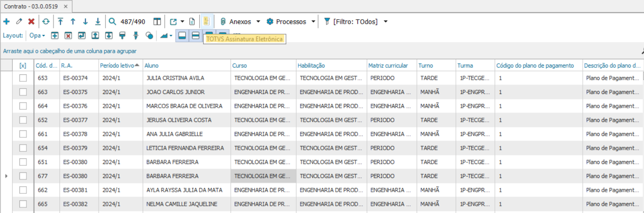
Task: Check the box for LETICIA FERNANDA FERREIRA
Action: [23, 148]
